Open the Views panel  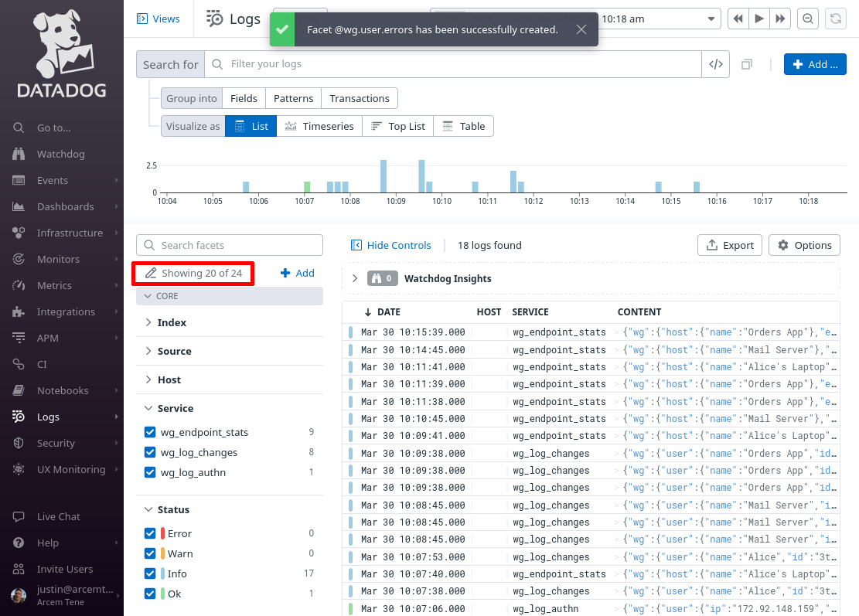pos(158,19)
